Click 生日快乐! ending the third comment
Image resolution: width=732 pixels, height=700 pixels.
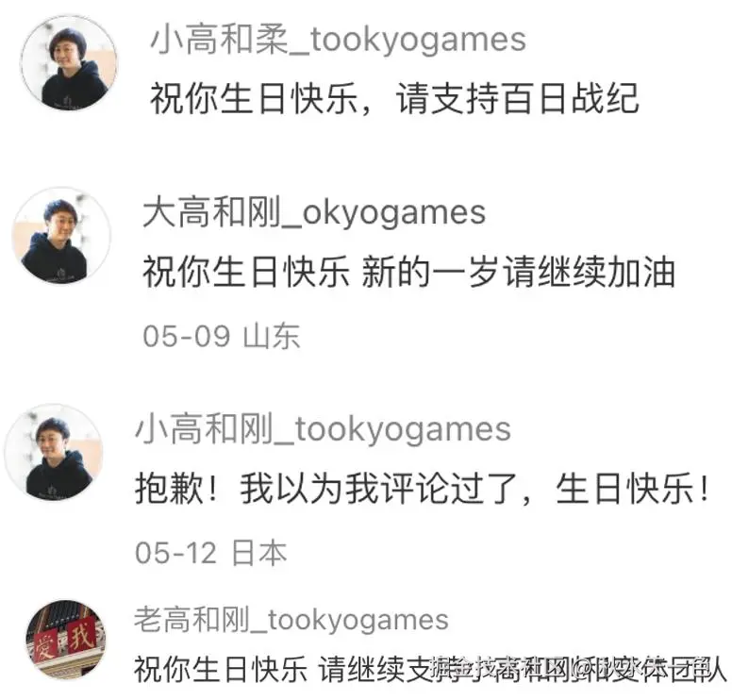coord(632,489)
